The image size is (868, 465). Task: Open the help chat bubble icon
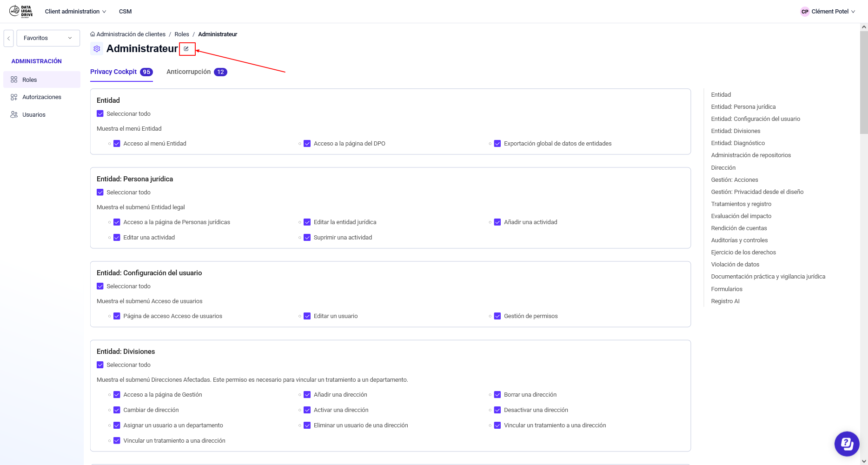[847, 444]
